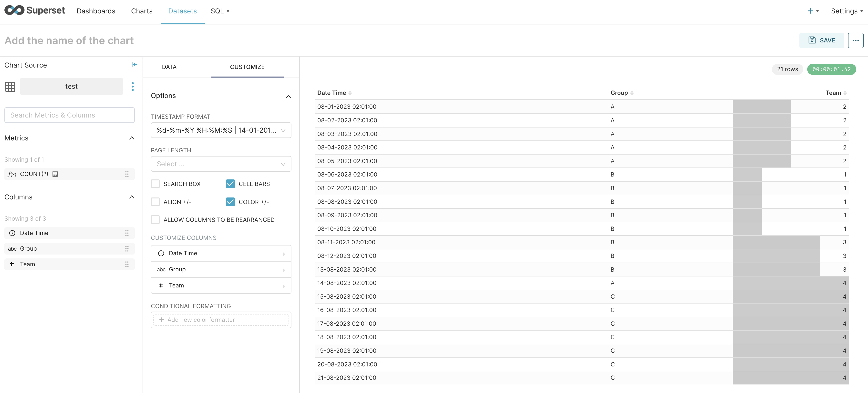This screenshot has height=393, width=868.
Task: Open the Page Length select dropdown
Action: 221,164
